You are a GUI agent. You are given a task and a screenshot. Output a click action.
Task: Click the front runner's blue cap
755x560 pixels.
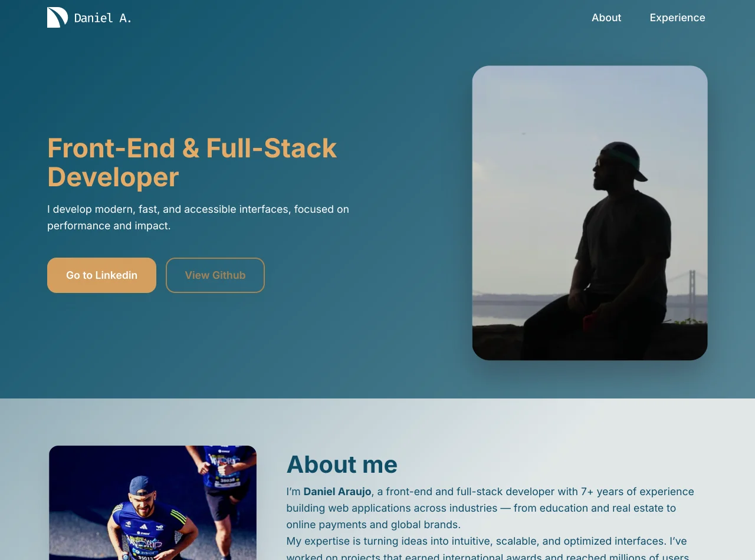[x=142, y=486]
